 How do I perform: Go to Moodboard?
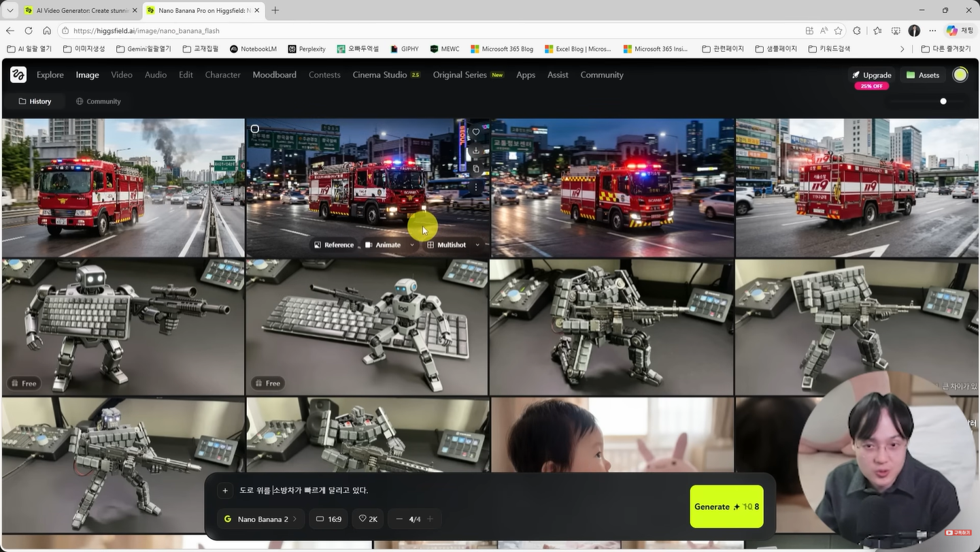point(275,75)
